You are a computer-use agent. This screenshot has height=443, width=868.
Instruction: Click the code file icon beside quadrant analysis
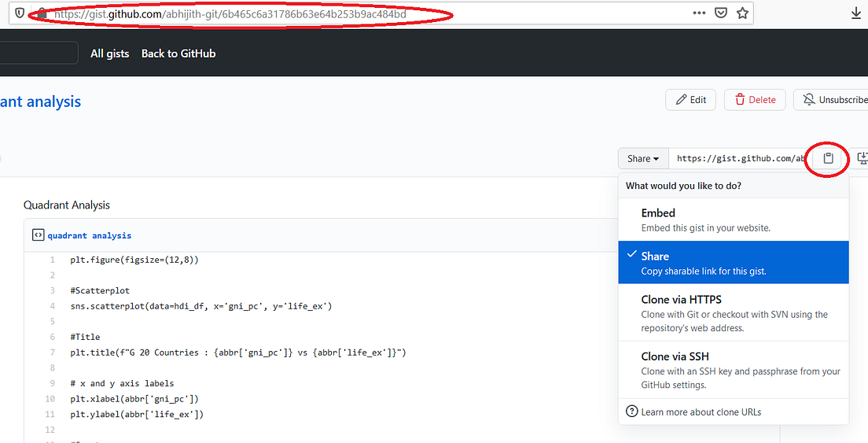pyautogui.click(x=38, y=234)
